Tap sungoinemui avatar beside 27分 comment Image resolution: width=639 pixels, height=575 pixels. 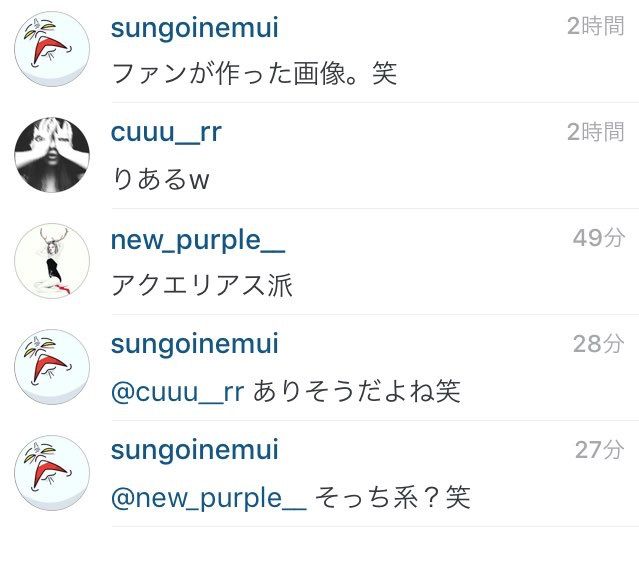pyautogui.click(x=52, y=473)
